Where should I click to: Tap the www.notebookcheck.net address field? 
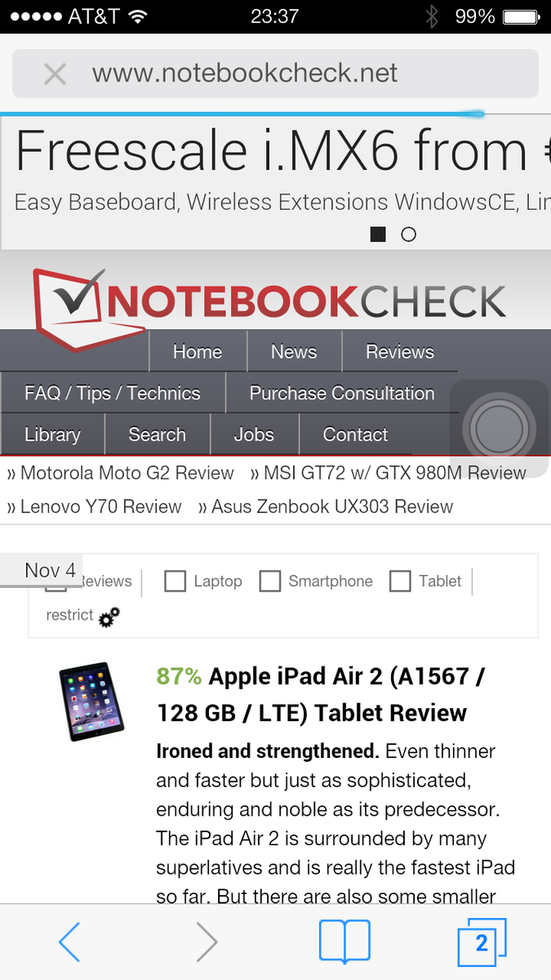275,73
